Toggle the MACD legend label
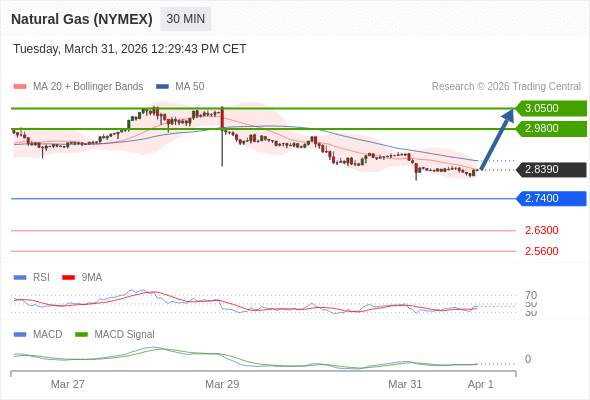This screenshot has width=590, height=400. click(48, 335)
